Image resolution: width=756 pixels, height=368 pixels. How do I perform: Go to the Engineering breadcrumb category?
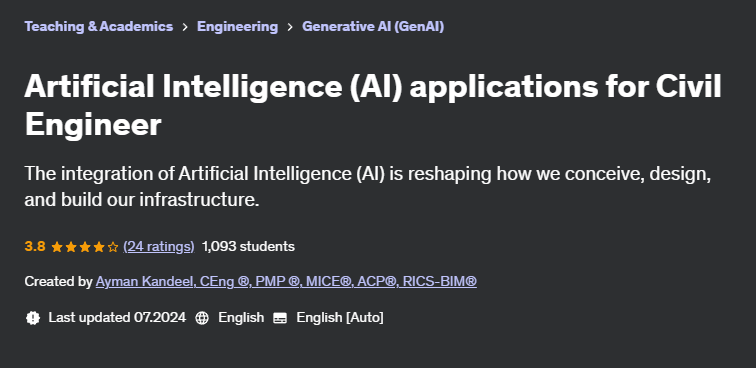coord(237,27)
